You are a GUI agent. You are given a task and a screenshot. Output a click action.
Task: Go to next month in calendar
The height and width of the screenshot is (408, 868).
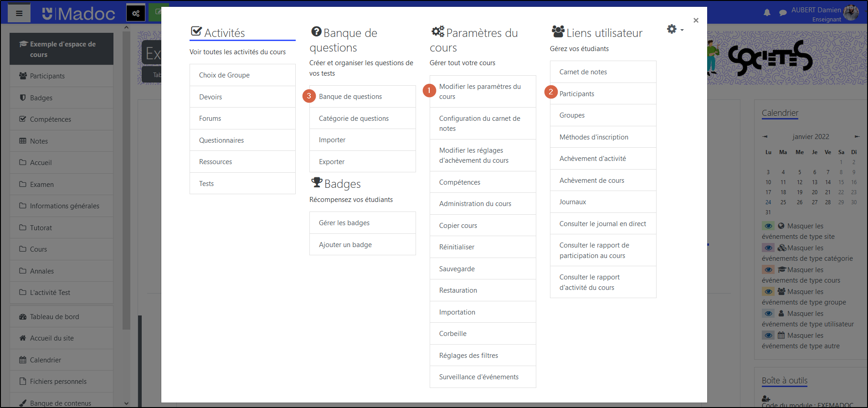[x=857, y=137]
